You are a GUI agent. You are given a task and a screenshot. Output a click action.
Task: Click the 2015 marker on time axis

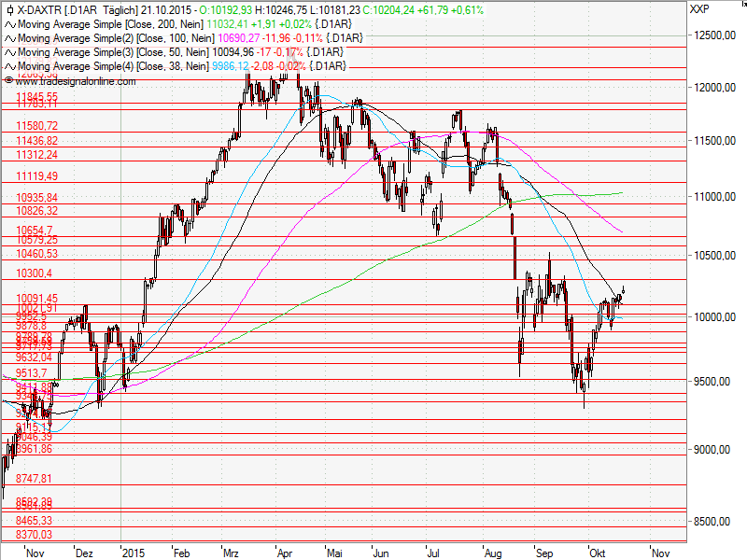(134, 552)
